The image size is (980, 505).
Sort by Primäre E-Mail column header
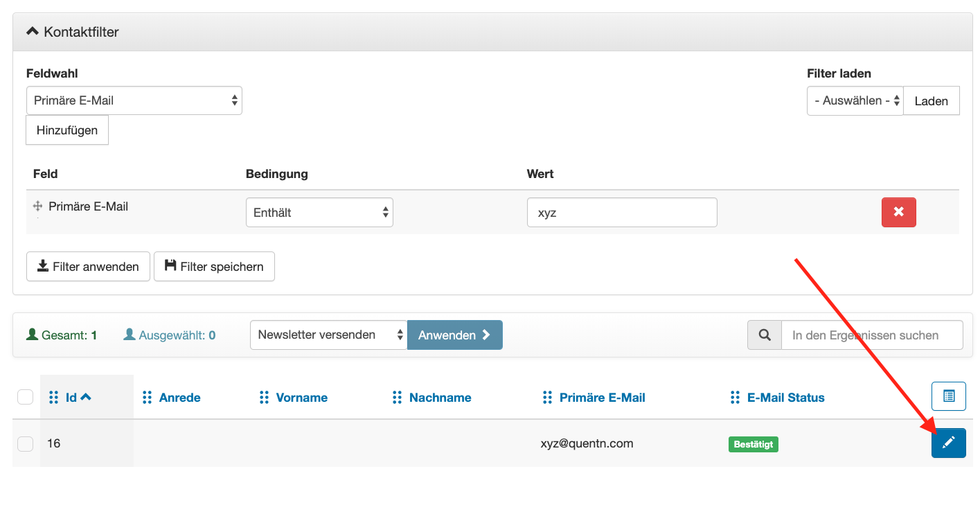[x=602, y=398]
